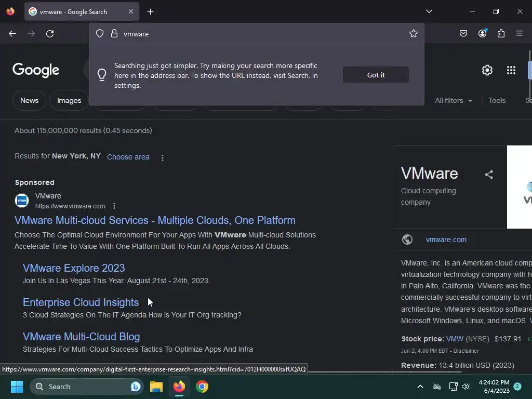Open the list all tabs chevron
532x399 pixels.
click(x=429, y=11)
